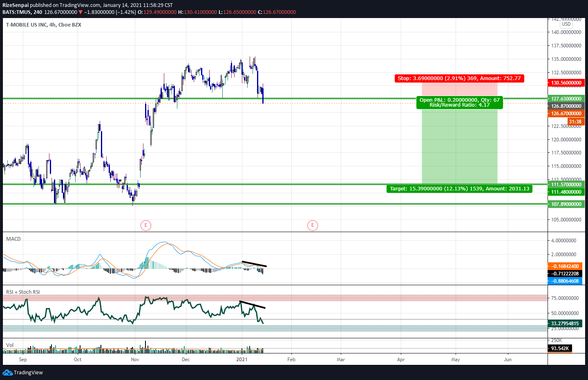Click the Apr label on time axis

401,360
